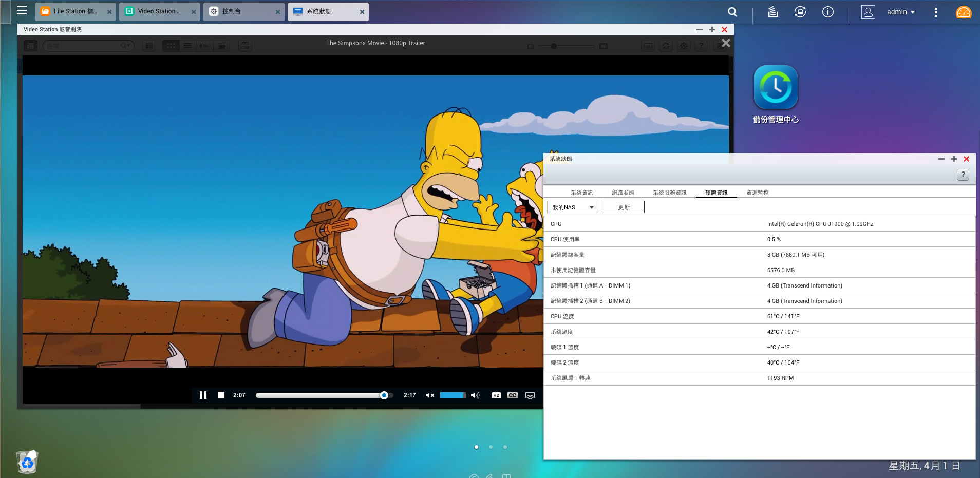The image size is (980, 478).
Task: Pause the Simpsons trailer playback
Action: [x=203, y=395]
